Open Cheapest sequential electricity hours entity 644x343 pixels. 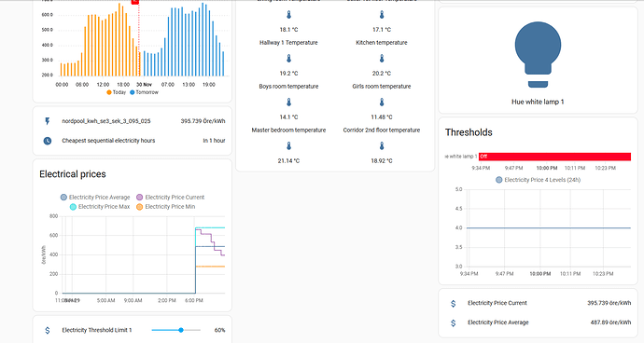pos(133,141)
